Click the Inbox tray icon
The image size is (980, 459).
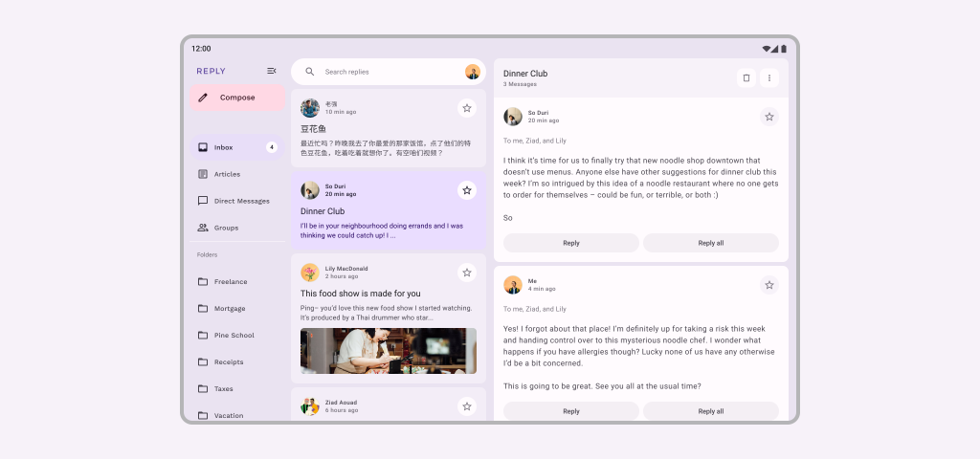click(x=203, y=147)
